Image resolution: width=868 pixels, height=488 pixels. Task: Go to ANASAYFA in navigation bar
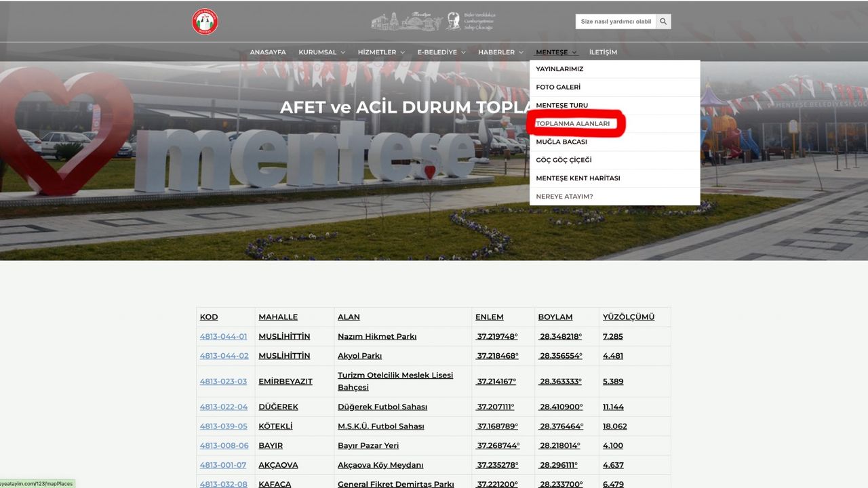coord(268,52)
